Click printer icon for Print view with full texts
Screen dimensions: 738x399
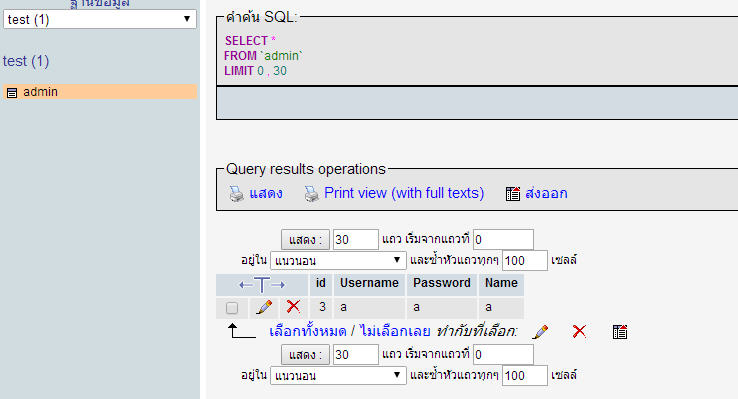(311, 193)
